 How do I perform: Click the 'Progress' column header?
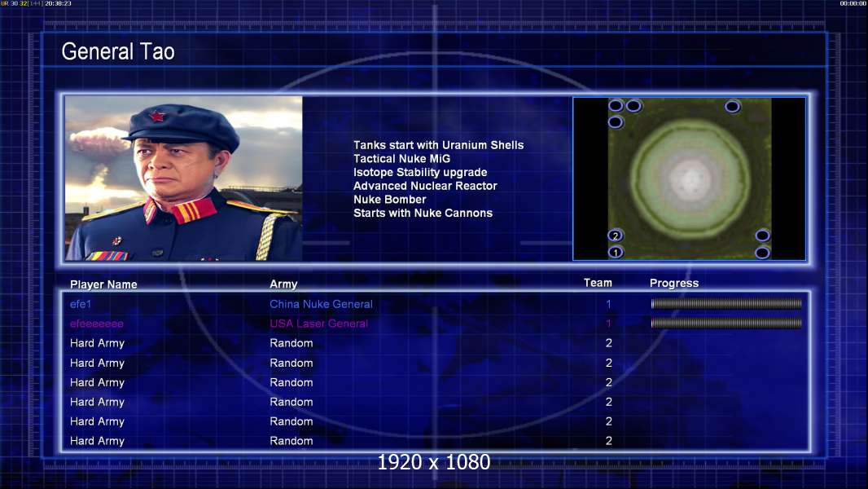tap(673, 284)
